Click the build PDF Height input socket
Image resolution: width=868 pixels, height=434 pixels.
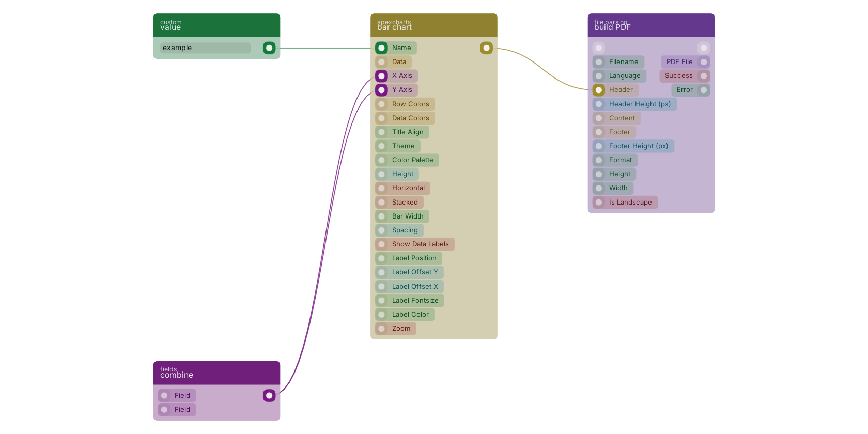[599, 174]
